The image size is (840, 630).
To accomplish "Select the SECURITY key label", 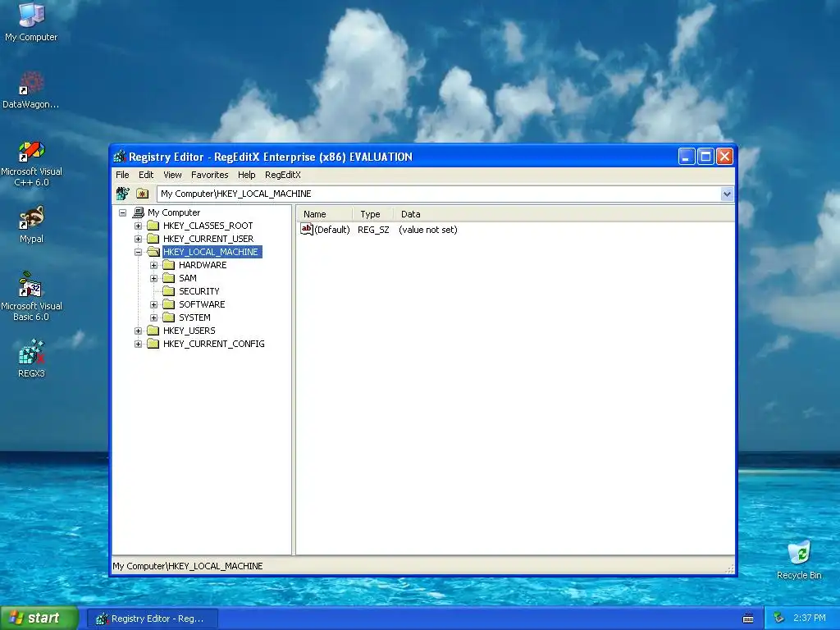I will pyautogui.click(x=199, y=291).
